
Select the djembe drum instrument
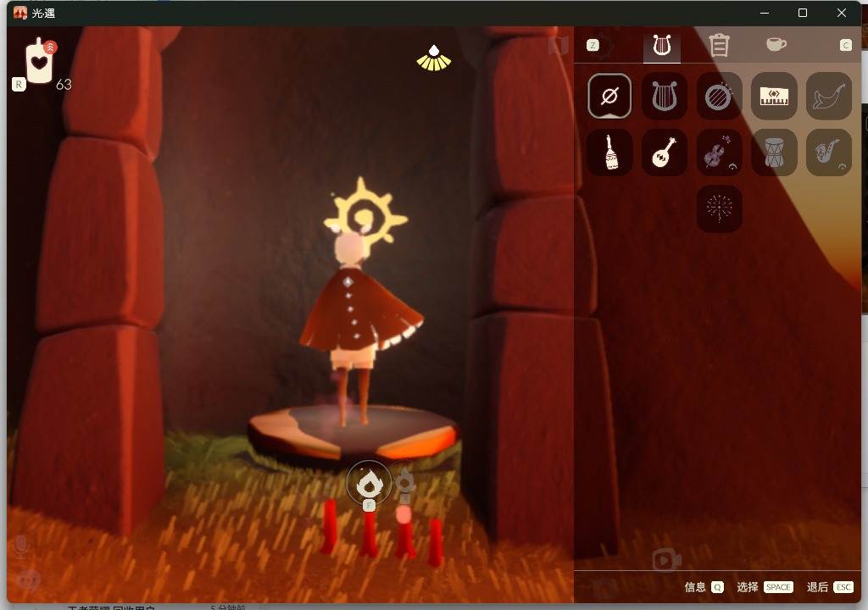773,152
